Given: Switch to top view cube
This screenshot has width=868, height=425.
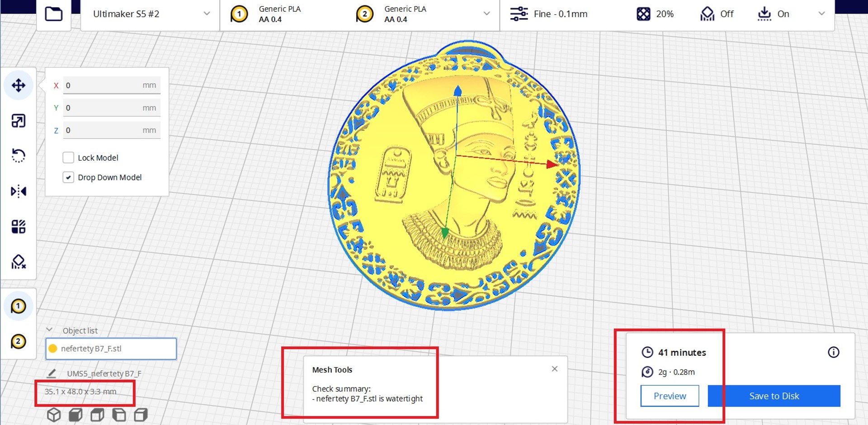Looking at the screenshot, I should click(97, 415).
